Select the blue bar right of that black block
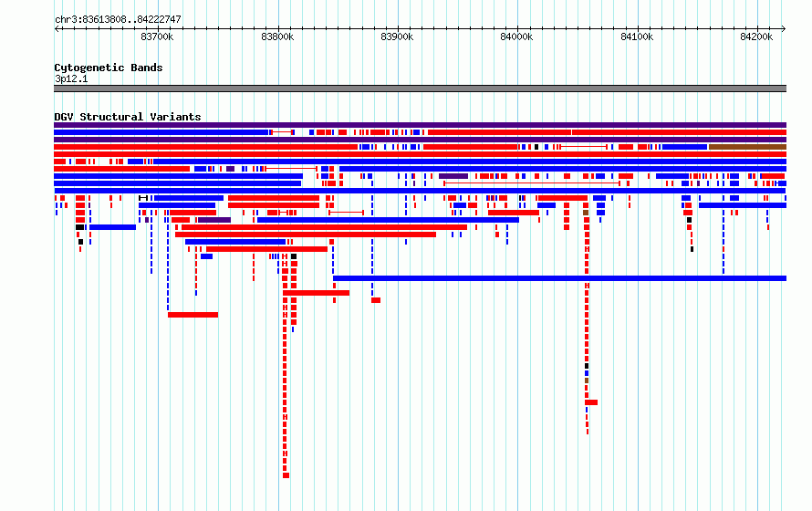 [113, 227]
